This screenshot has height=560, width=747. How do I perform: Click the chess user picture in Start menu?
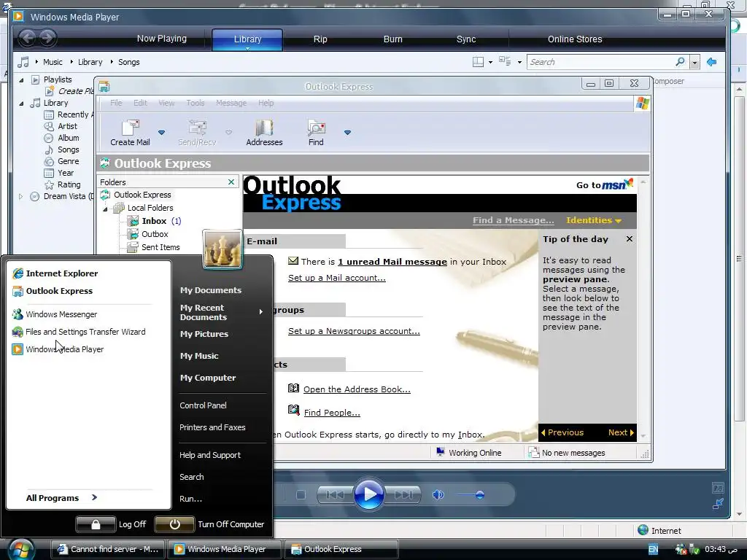[x=222, y=249]
